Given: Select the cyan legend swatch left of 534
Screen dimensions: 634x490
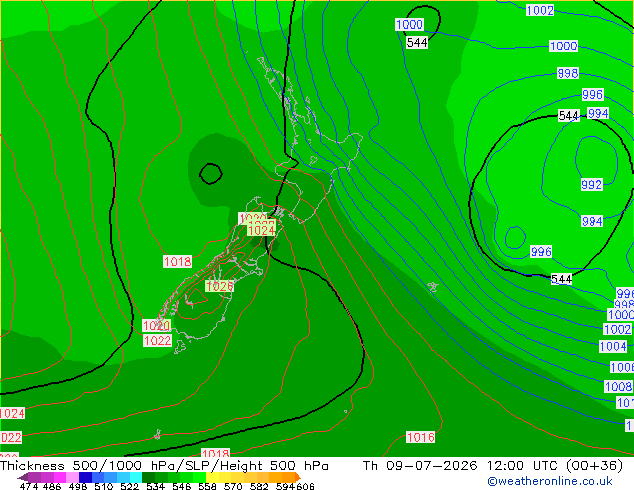Looking at the screenshot, I should pyautogui.click(x=135, y=477).
